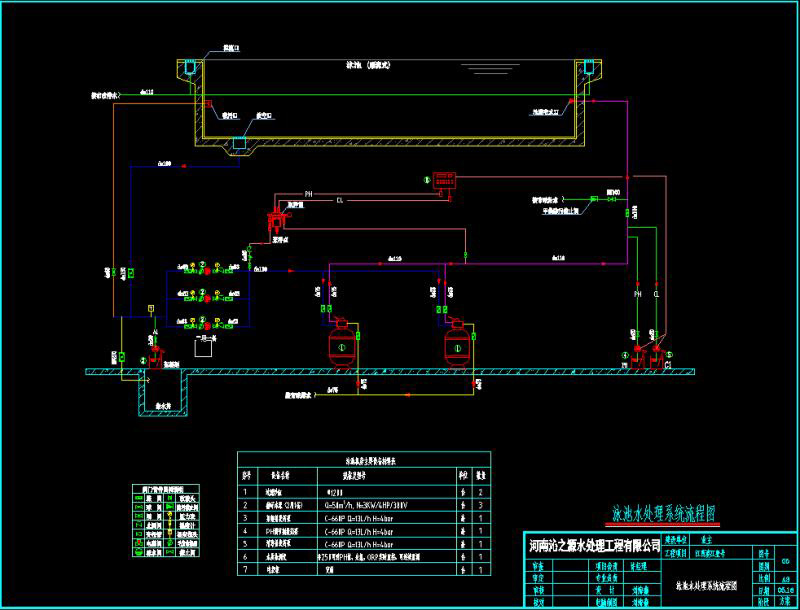Screen dimensions: 800x610
Task: Click the red sampling device below PH line
Action: point(277,219)
